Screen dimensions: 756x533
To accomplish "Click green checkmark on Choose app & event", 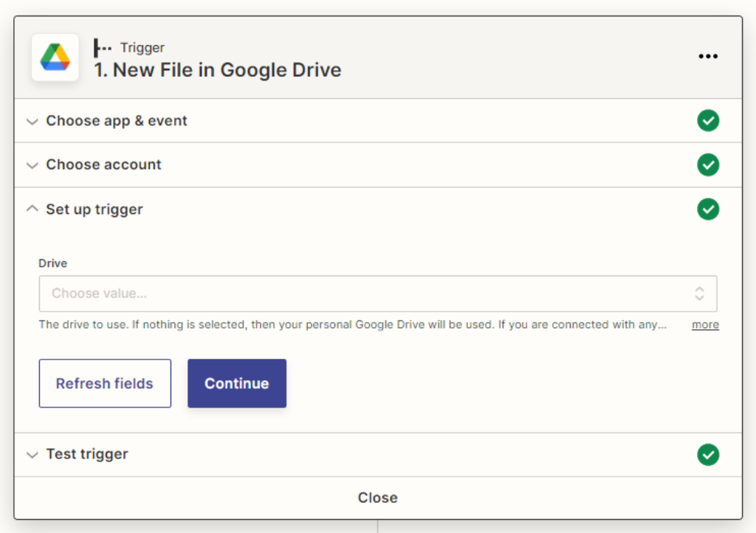I will tap(708, 120).
